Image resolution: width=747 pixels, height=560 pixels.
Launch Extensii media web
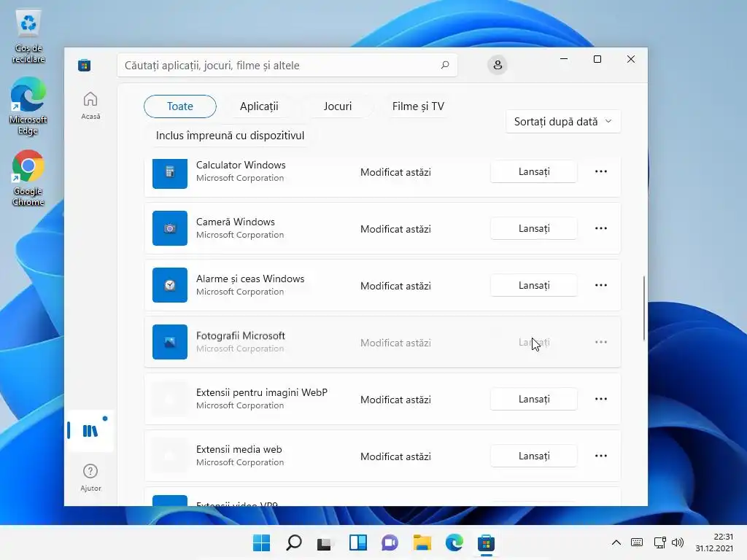533,456
